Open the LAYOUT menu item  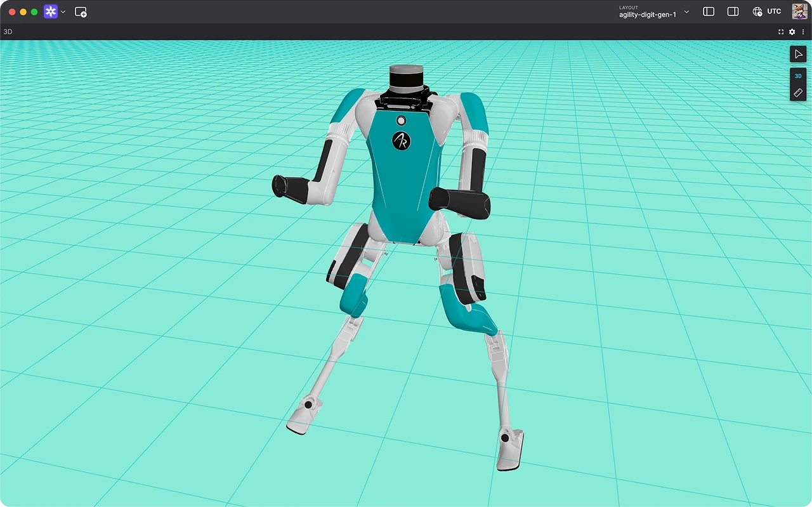click(x=629, y=7)
